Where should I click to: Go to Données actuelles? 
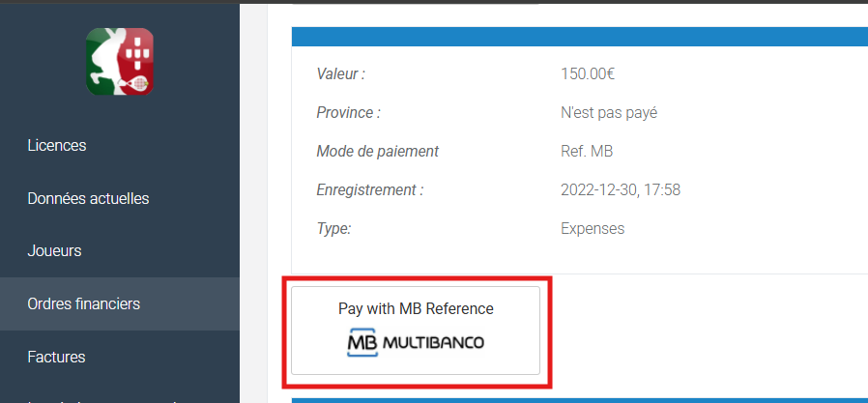pyautogui.click(x=88, y=198)
